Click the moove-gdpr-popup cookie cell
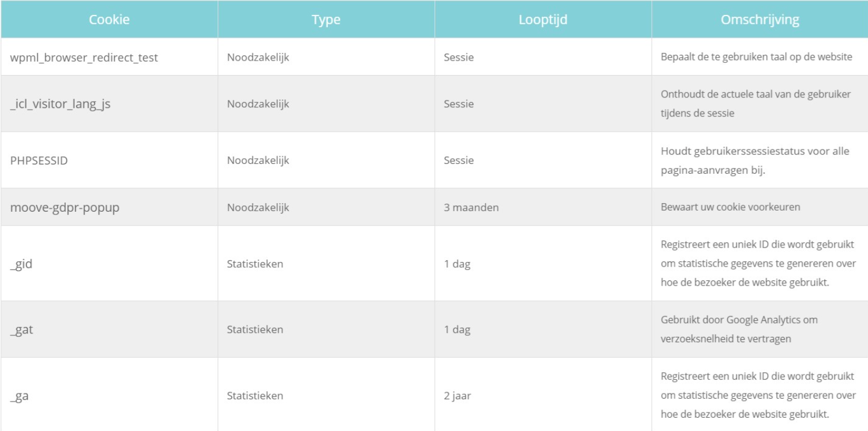868x431 pixels. click(65, 207)
